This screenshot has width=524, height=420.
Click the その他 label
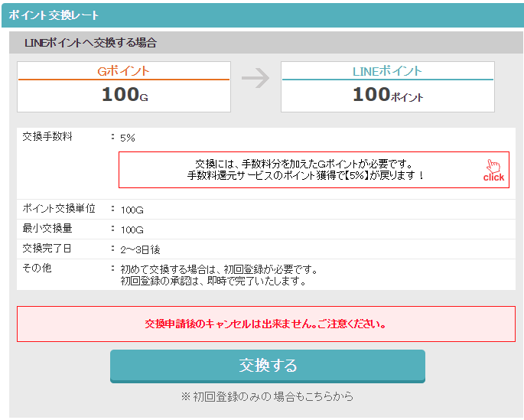(37, 268)
